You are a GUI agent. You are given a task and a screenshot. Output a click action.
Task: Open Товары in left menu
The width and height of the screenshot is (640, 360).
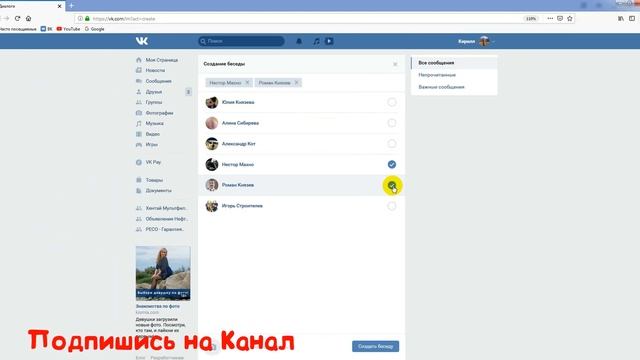149,180
